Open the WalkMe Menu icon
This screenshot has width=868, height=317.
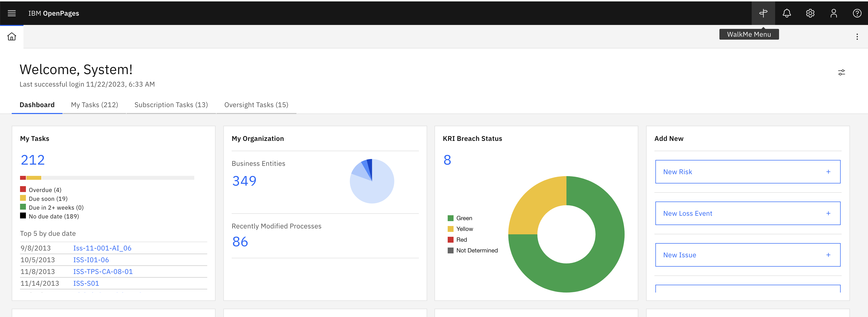763,13
